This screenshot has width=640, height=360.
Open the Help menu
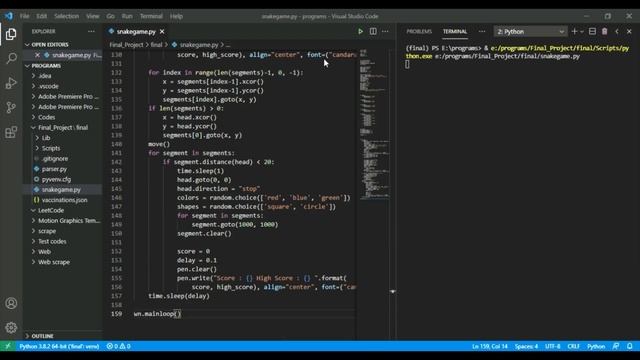[176, 16]
